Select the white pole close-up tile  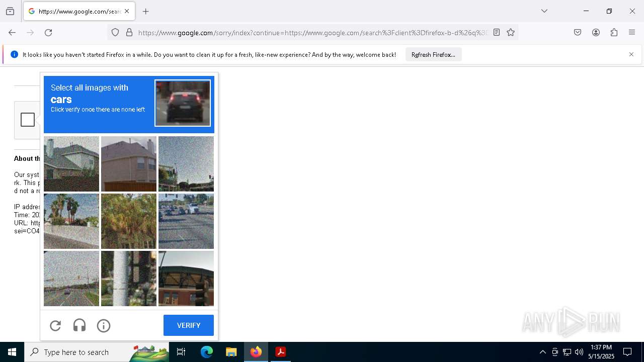[x=129, y=279]
